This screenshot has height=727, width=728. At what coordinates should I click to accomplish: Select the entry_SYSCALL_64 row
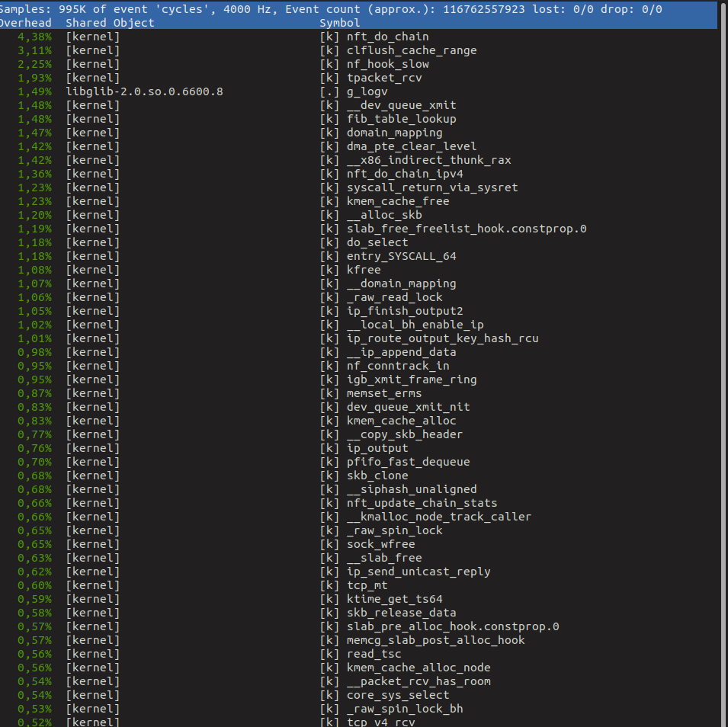click(x=401, y=256)
